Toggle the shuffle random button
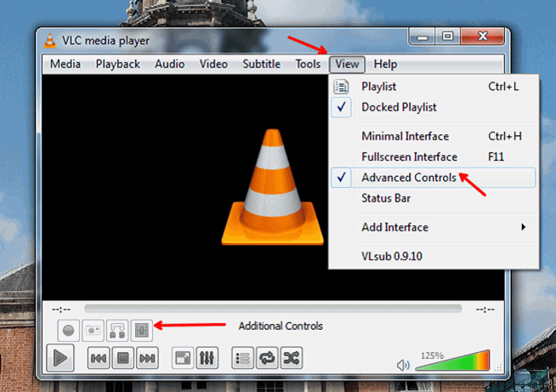556x392 pixels. pos(292,358)
